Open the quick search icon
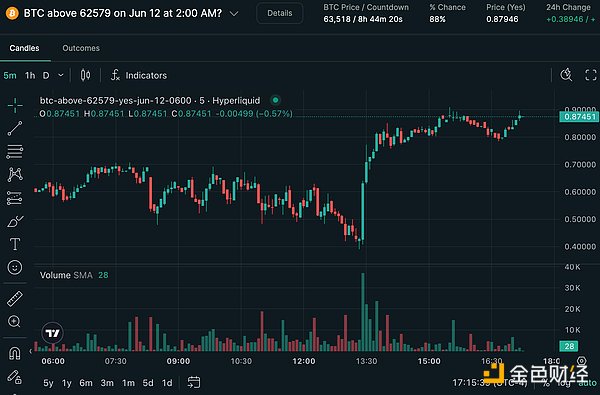 pyautogui.click(x=566, y=75)
